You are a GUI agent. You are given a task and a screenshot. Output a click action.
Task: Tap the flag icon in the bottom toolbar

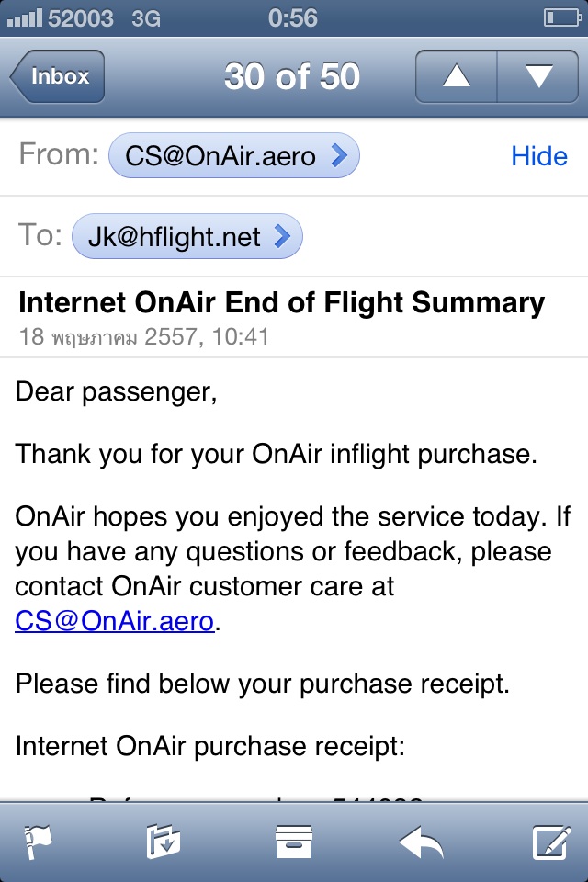coord(38,842)
